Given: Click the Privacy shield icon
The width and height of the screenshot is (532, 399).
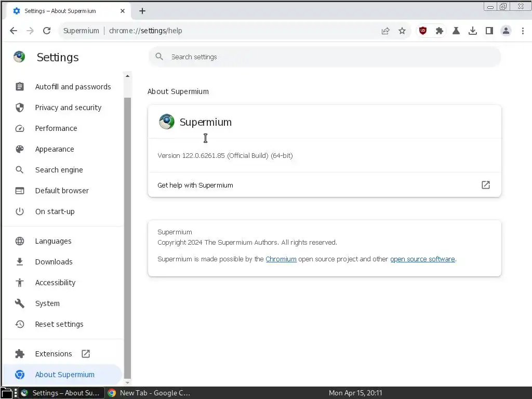Looking at the screenshot, I should point(20,108).
